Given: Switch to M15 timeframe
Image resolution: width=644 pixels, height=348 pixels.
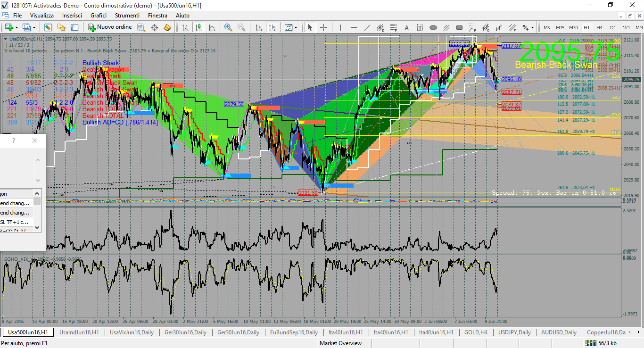Looking at the screenshot, I should [560, 27].
